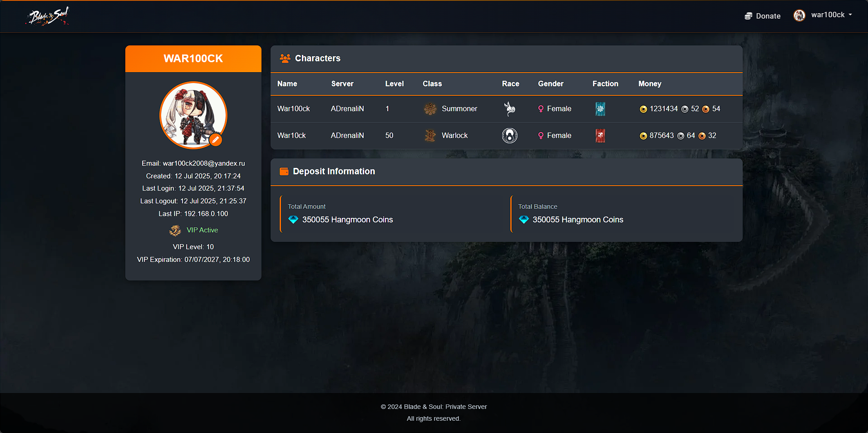Screen dimensions: 868x433
Task: Click the VIP Active status text
Action: 202,230
